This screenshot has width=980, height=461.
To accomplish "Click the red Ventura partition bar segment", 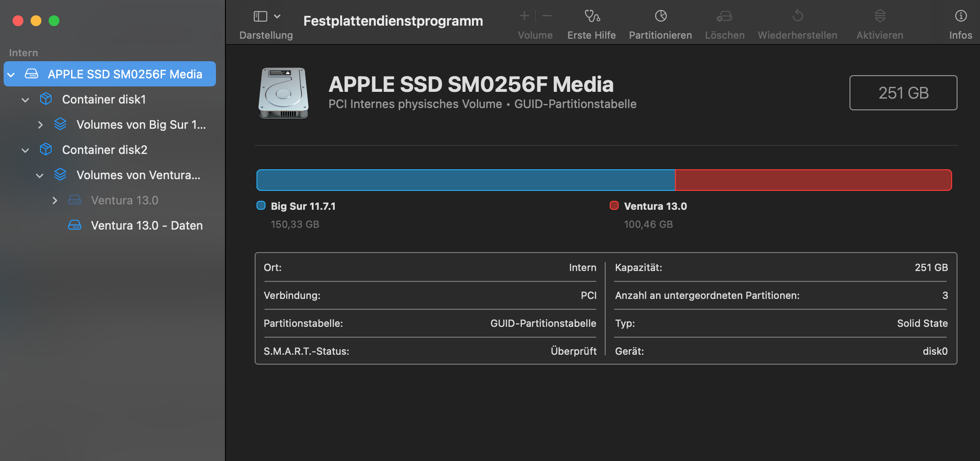I will tap(813, 180).
